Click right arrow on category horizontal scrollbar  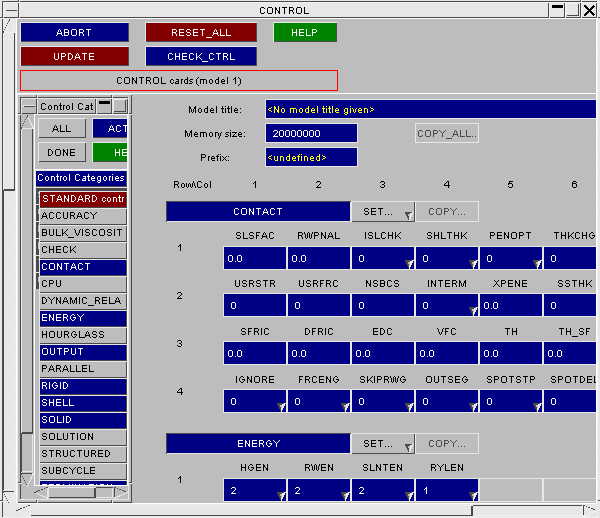[x=120, y=492]
